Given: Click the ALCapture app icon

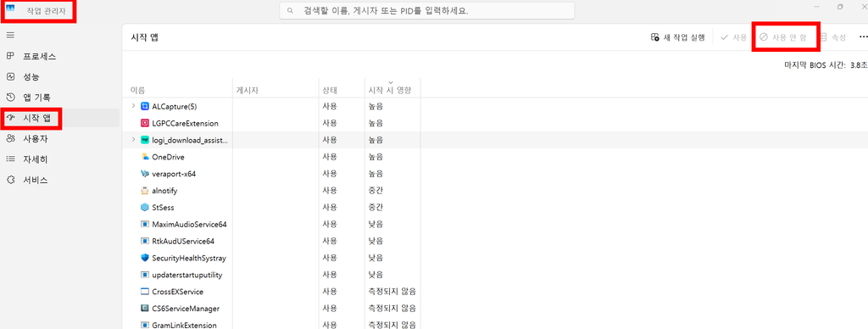Looking at the screenshot, I should click(145, 106).
